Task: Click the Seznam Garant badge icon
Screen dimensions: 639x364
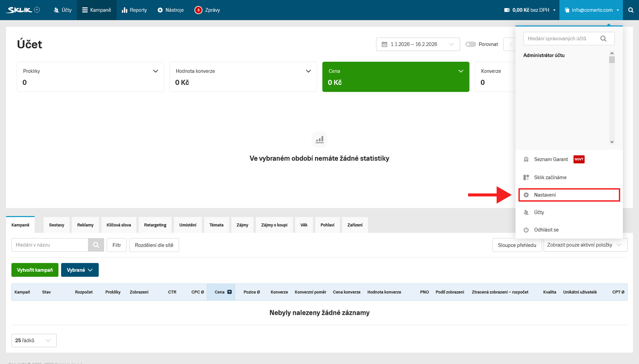Action: coord(526,159)
